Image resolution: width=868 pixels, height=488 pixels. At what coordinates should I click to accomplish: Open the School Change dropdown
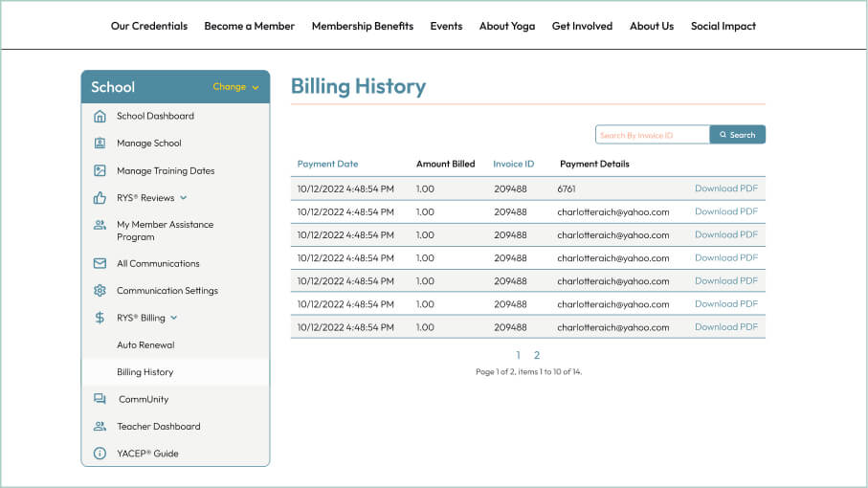tap(235, 87)
